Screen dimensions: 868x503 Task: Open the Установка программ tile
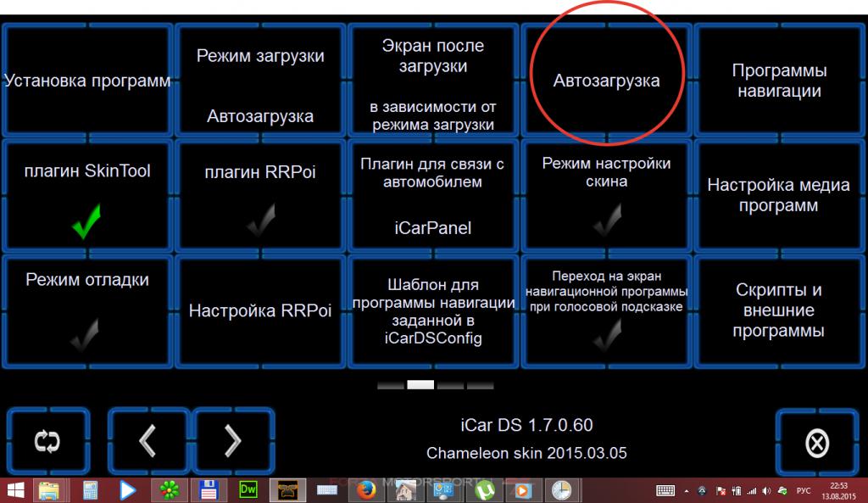tap(87, 80)
